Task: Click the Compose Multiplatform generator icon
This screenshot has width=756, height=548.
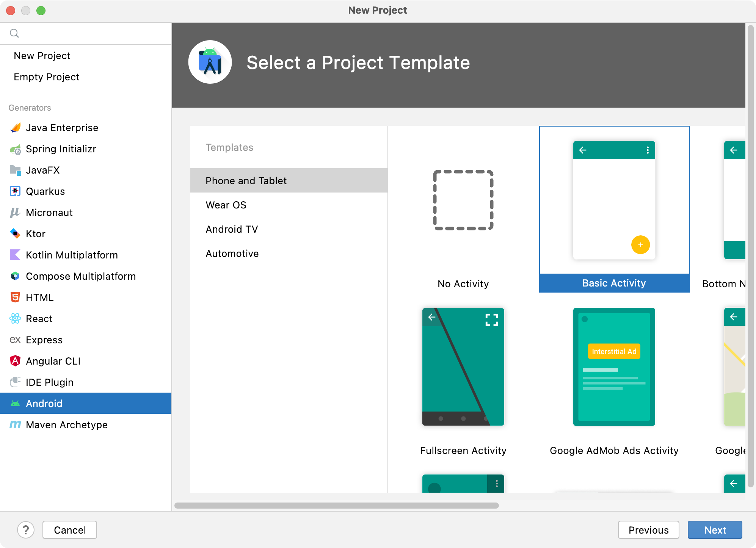Action: point(15,276)
